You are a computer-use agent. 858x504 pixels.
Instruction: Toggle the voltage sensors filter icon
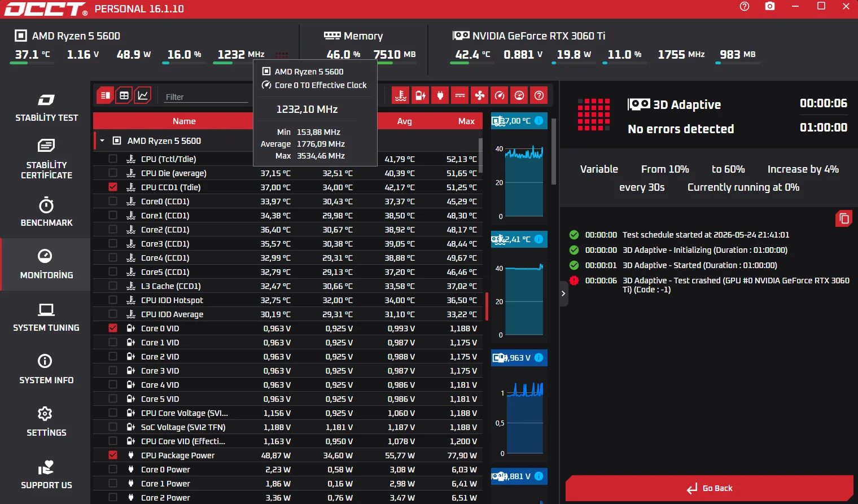(x=421, y=95)
